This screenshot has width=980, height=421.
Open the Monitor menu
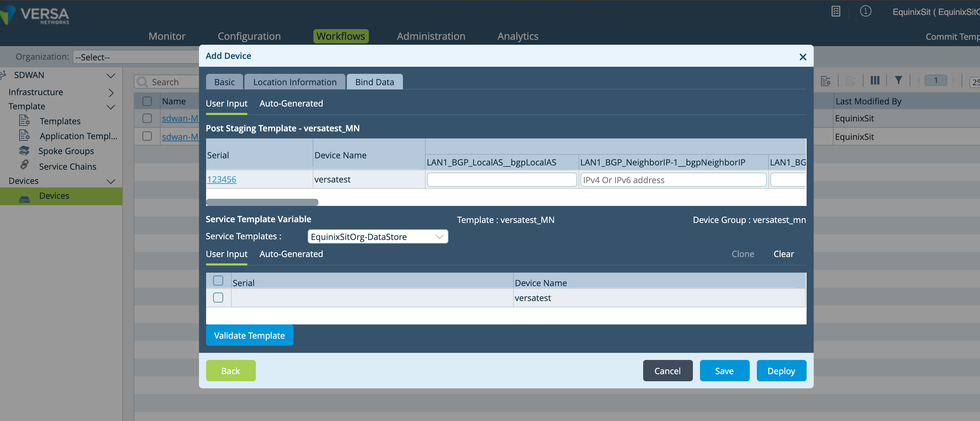167,36
